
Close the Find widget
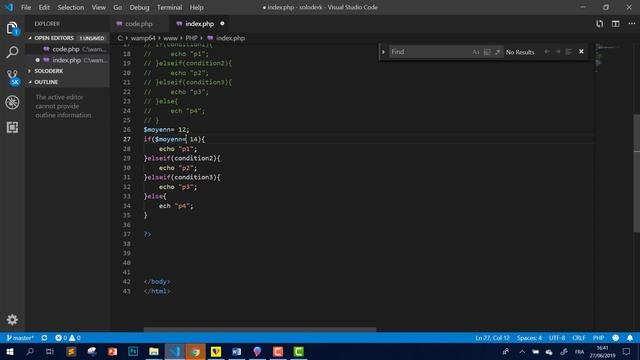pos(581,52)
